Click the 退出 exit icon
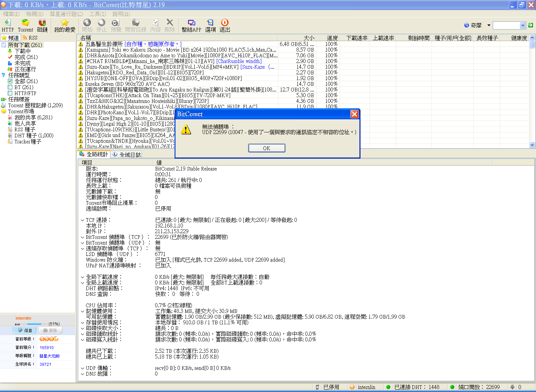The height and width of the screenshot is (392, 536). point(225,23)
